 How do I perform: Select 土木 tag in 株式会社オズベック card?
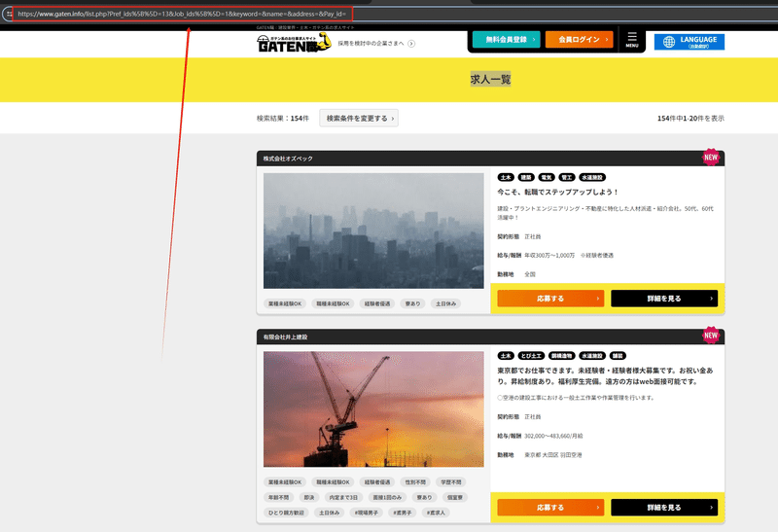pos(506,177)
